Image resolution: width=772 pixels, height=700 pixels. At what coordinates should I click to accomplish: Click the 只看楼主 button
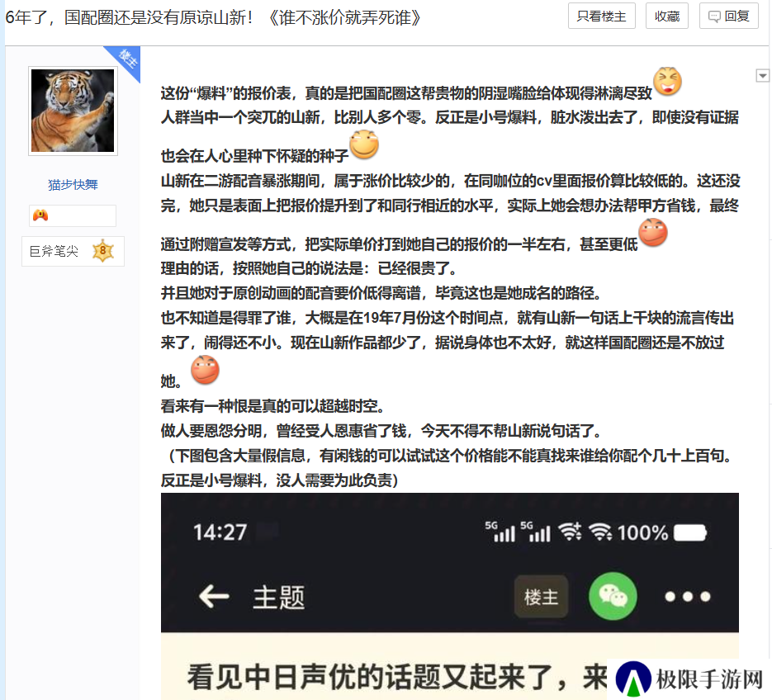(x=601, y=17)
